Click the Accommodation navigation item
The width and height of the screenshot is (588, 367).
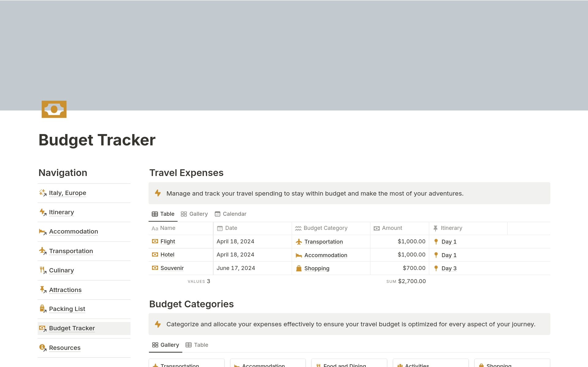[x=73, y=231]
